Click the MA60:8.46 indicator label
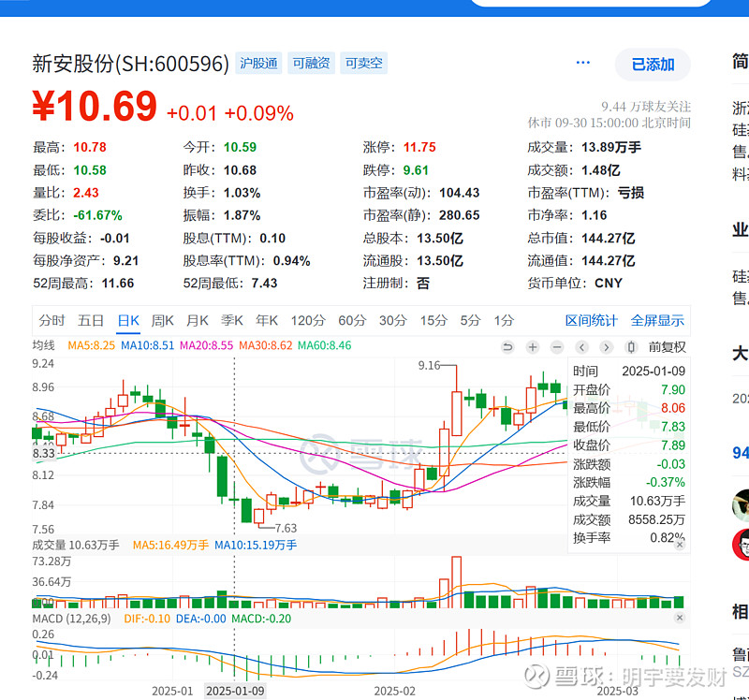 (x=324, y=345)
